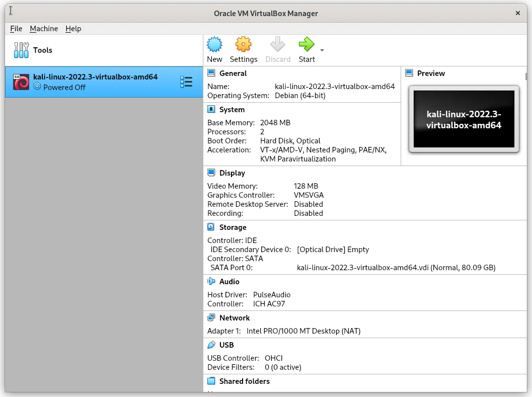Viewport: 532px width, 397px height.
Task: Open the Shared folders section header
Action: (x=245, y=381)
